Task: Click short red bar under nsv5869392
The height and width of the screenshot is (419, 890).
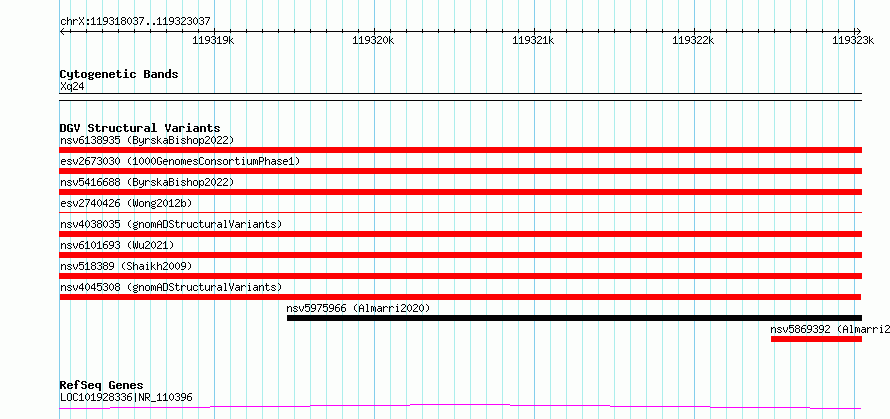Action: point(816,339)
